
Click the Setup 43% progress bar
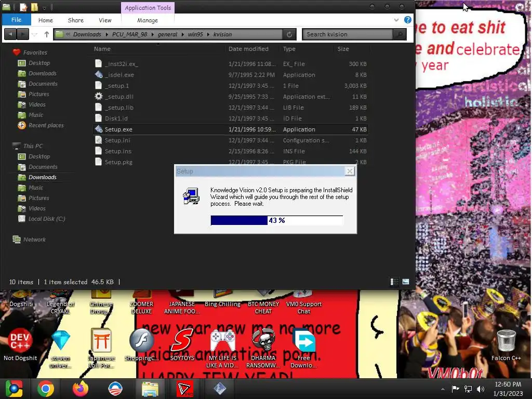tap(276, 220)
